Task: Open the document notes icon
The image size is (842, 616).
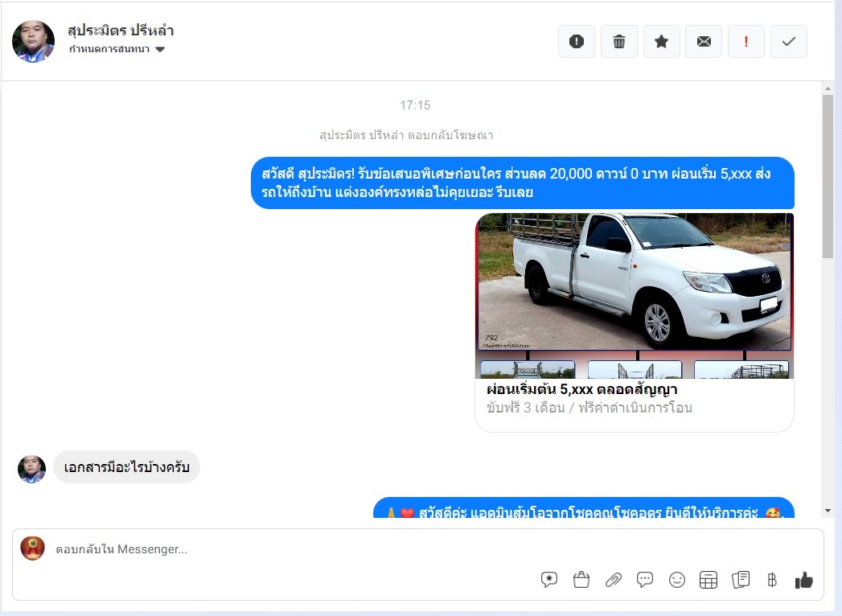Action: coord(741,580)
